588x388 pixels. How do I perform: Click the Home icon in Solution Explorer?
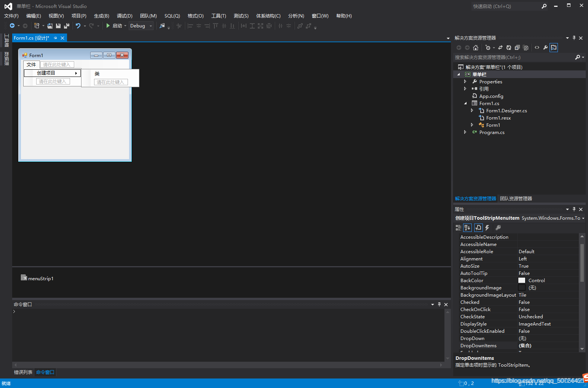476,48
